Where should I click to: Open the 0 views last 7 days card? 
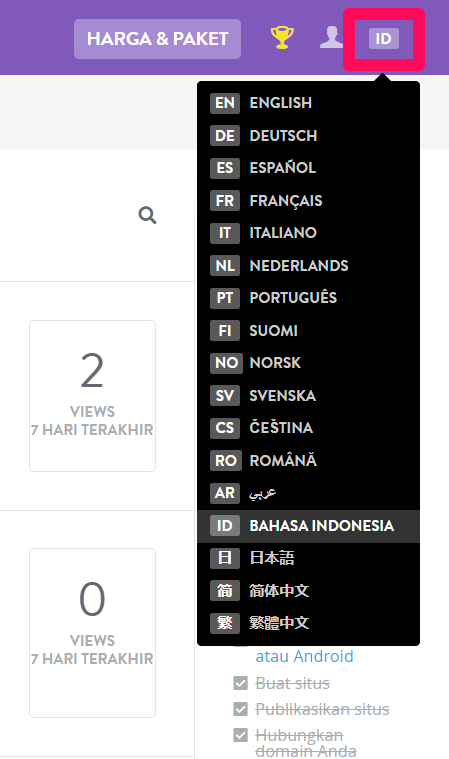[x=92, y=633]
